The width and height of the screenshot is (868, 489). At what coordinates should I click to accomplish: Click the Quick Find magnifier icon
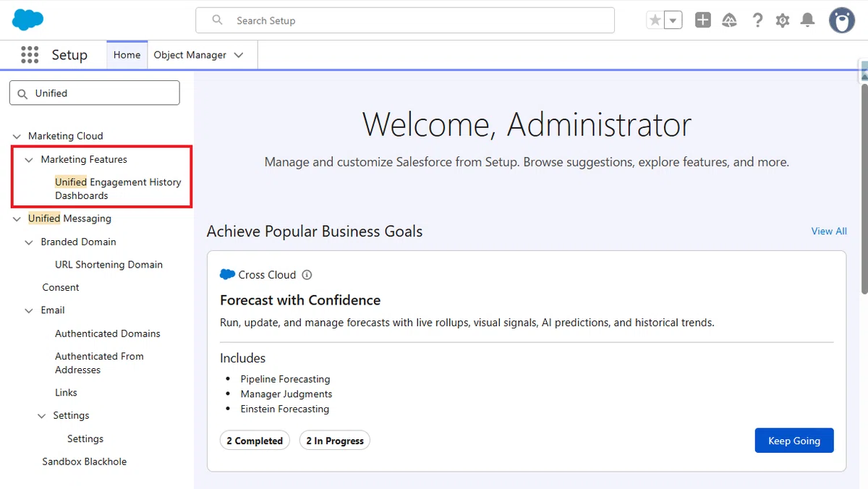tap(22, 93)
